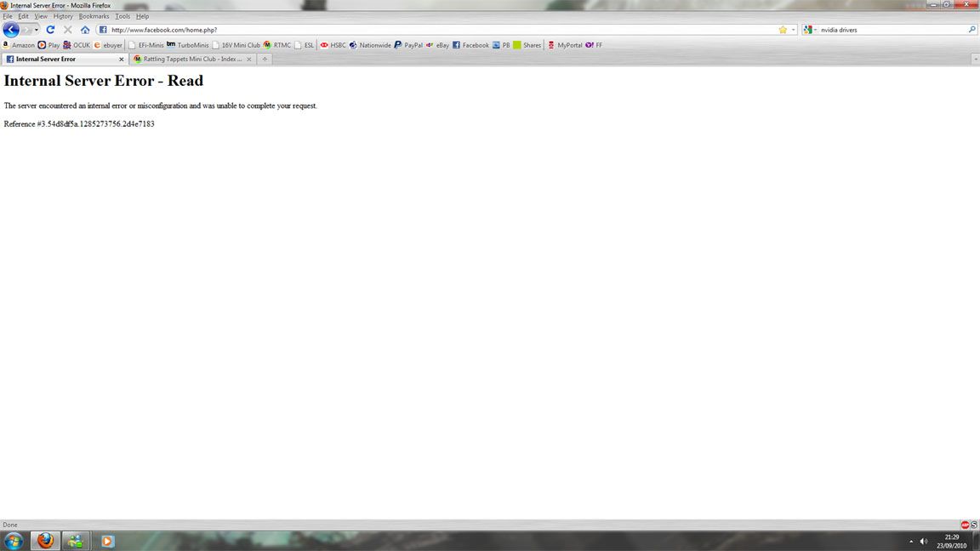
Task: Close the Internal Server Error tab
Action: [x=121, y=60]
